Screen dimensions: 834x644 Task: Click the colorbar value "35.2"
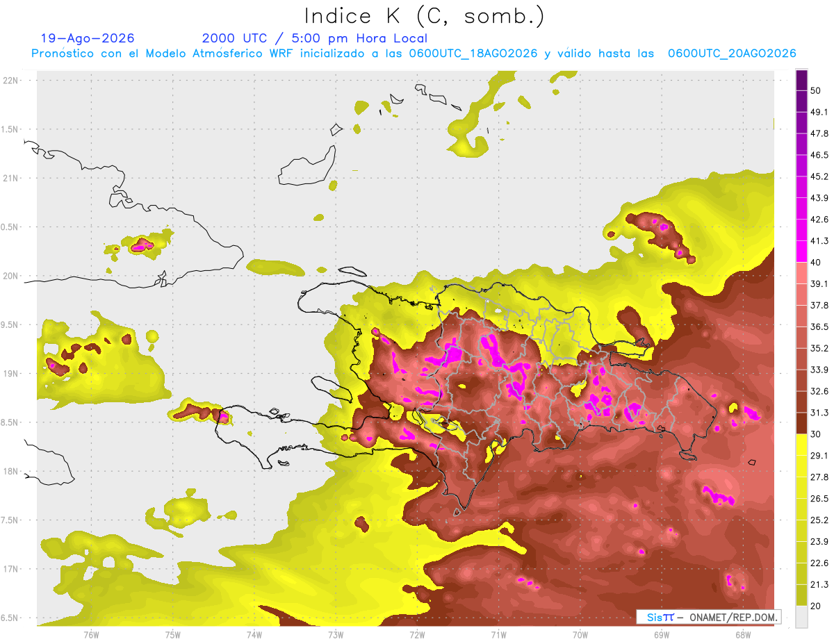(819, 348)
